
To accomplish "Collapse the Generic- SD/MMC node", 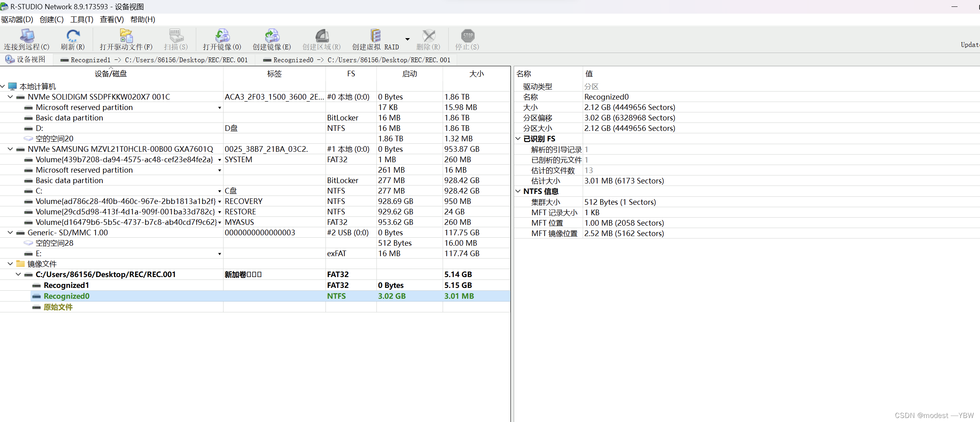I will point(10,232).
